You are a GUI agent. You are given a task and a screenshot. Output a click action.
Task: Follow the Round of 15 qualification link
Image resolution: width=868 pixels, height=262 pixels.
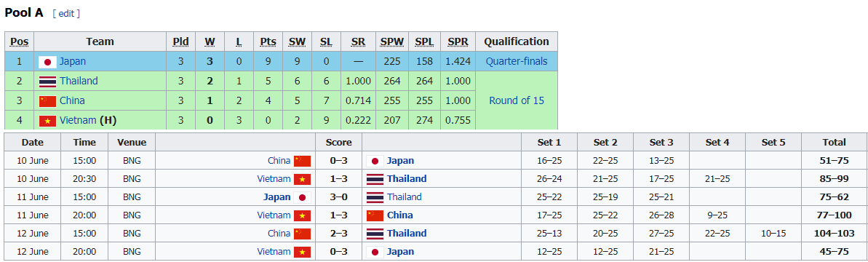point(517,101)
